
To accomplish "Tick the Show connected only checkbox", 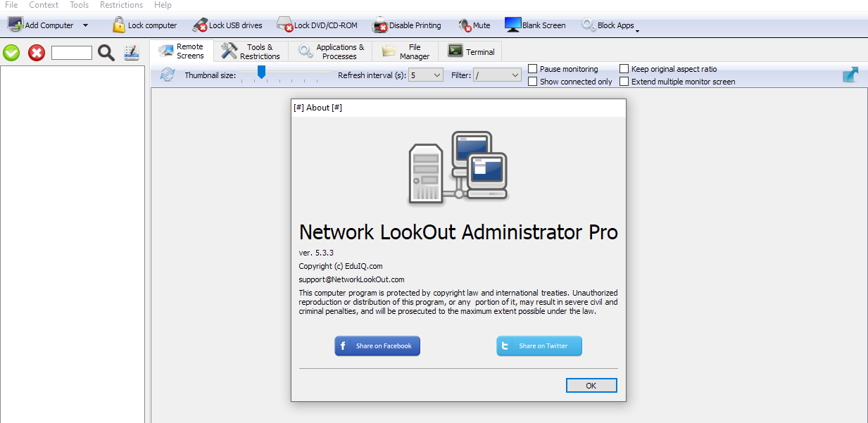I will click(533, 82).
